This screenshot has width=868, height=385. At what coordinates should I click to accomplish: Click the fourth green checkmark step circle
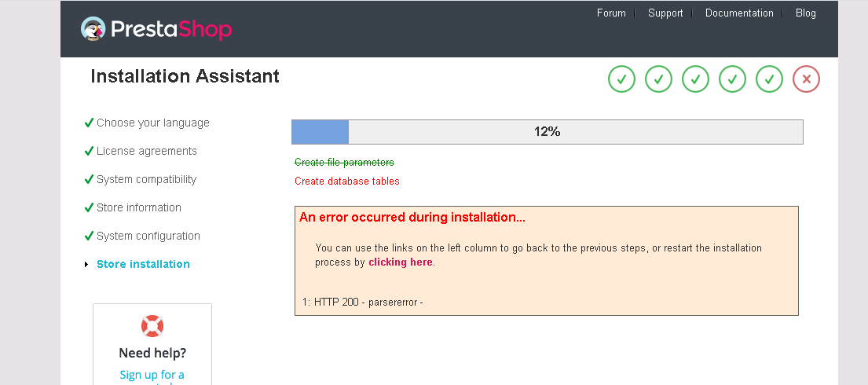pyautogui.click(x=732, y=79)
